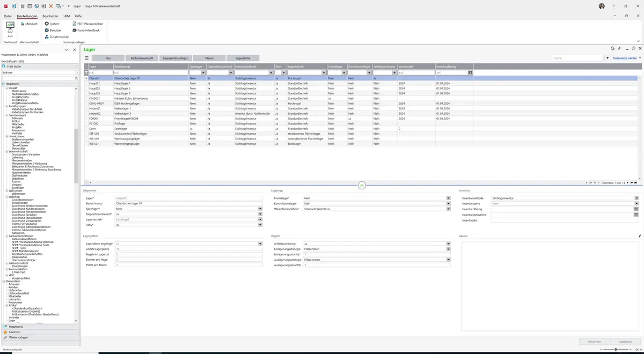Go to the next record in navigator

coord(627,182)
